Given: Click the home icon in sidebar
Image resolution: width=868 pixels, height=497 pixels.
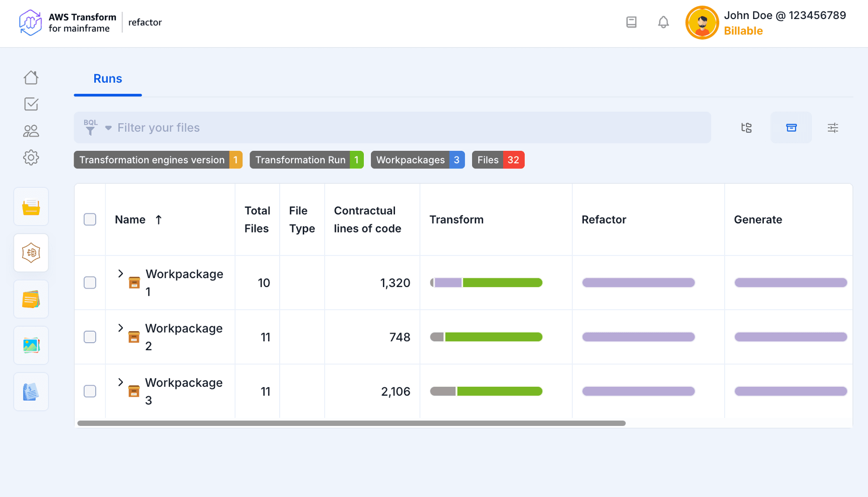Looking at the screenshot, I should (x=31, y=78).
